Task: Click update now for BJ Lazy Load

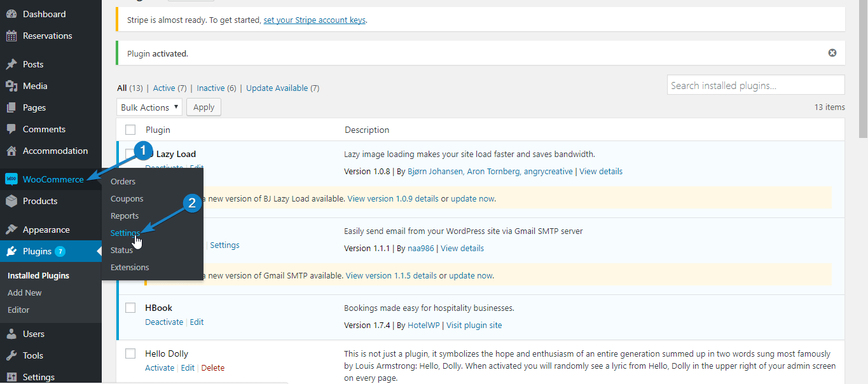Action: (x=472, y=198)
